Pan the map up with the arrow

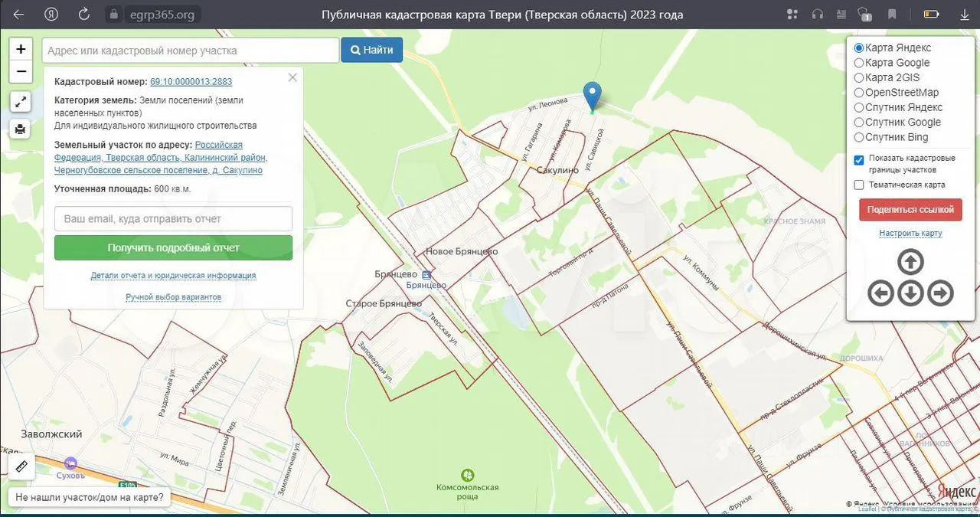pos(910,263)
